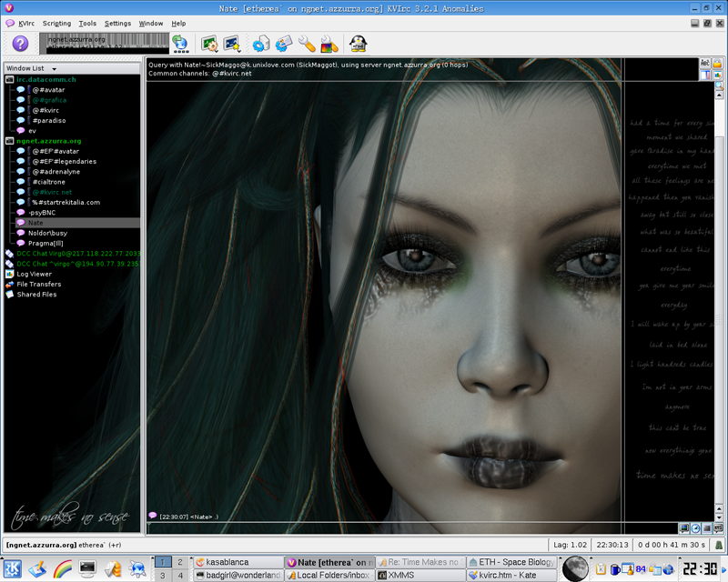728x582 pixels.
Task: Click the connect-to-server globe icon
Action: point(180,44)
